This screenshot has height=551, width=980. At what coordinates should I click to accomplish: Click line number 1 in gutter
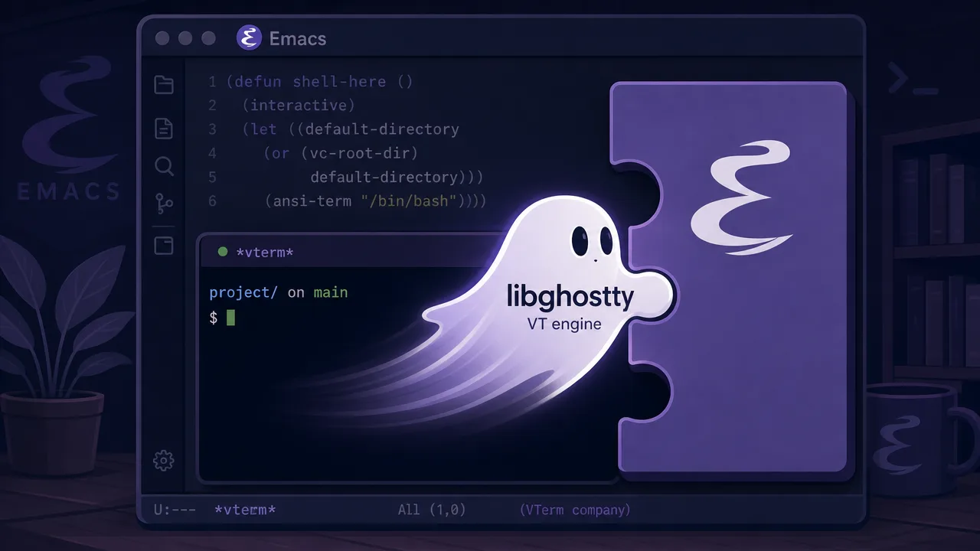tap(212, 81)
